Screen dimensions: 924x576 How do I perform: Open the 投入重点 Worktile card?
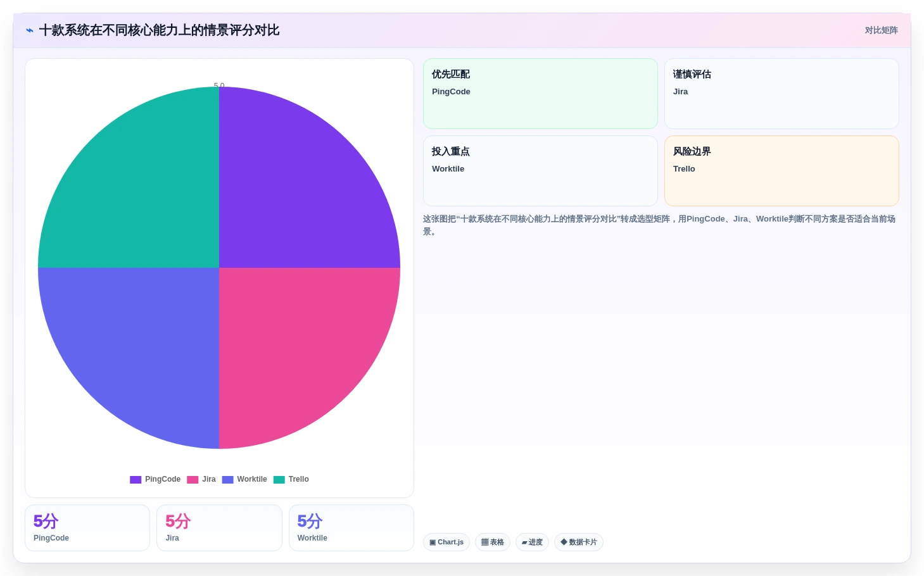point(540,171)
